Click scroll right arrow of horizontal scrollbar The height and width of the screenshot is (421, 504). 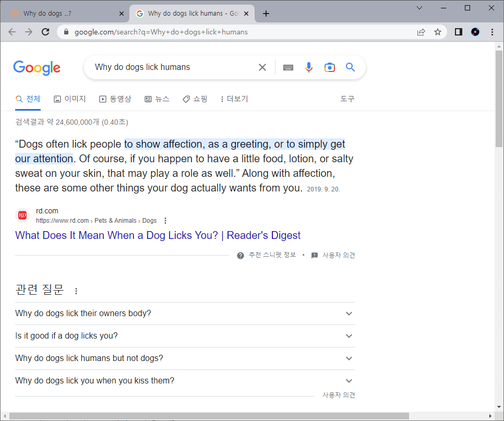(490, 416)
